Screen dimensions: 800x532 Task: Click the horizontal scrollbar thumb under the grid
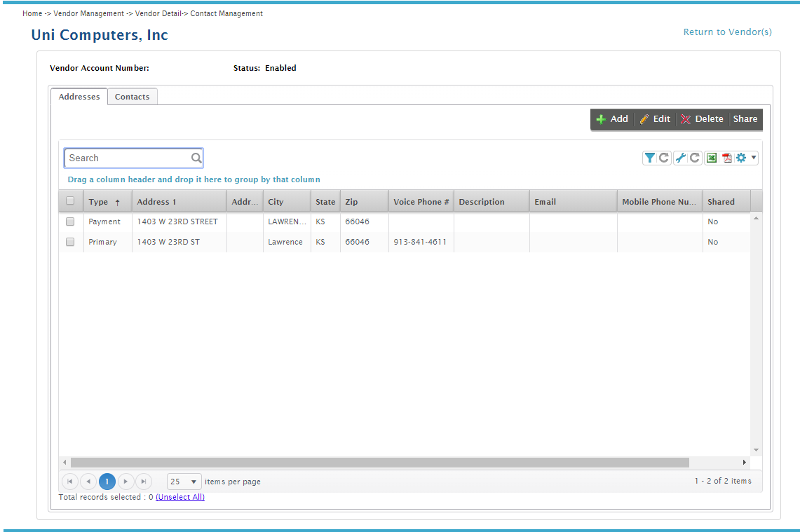tap(380, 462)
